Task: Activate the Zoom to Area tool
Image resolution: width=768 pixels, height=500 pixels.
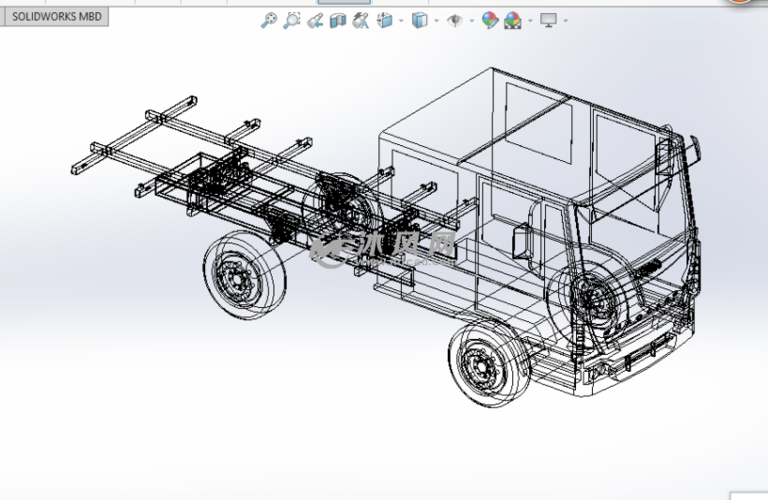Action: point(291,20)
